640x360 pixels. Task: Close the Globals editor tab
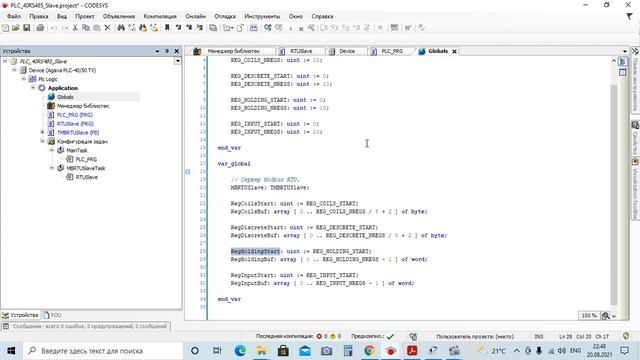click(x=454, y=51)
